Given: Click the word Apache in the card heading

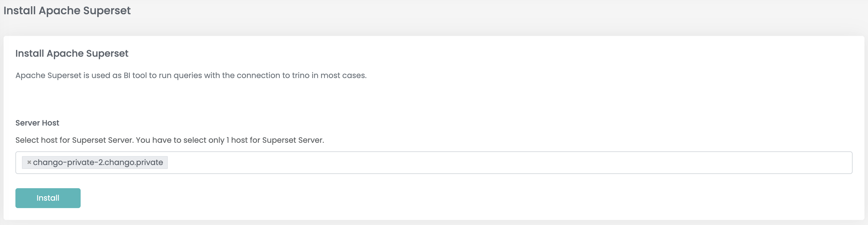Looking at the screenshot, I should tap(65, 53).
